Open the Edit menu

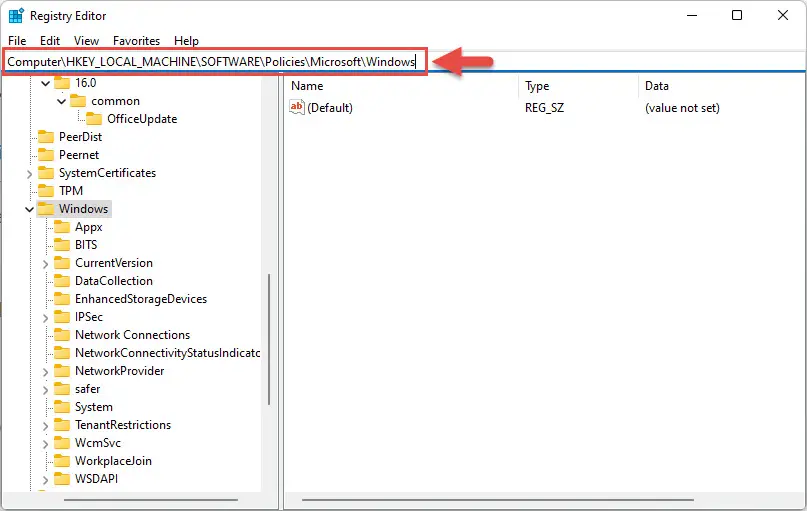[x=50, y=41]
